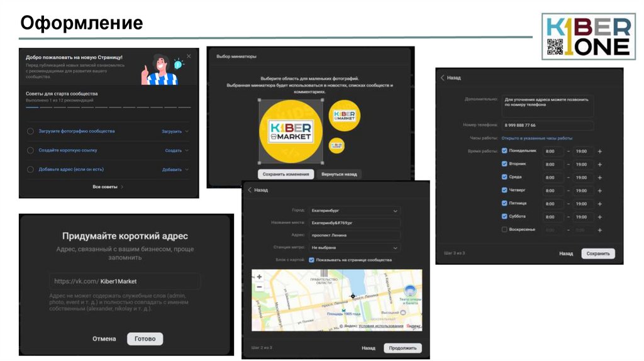Zoom out on the map with minus
The height and width of the screenshot is (361, 644).
coord(259,287)
